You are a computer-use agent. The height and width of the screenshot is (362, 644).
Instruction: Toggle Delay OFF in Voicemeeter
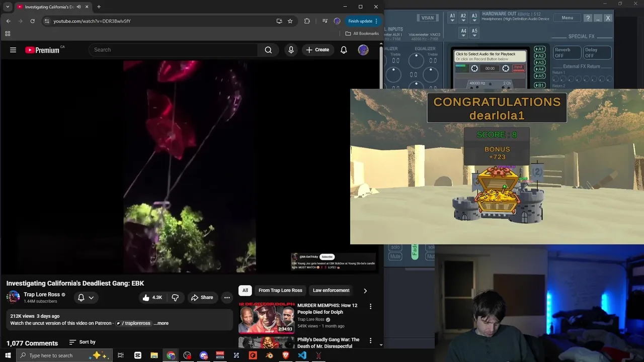point(597,53)
